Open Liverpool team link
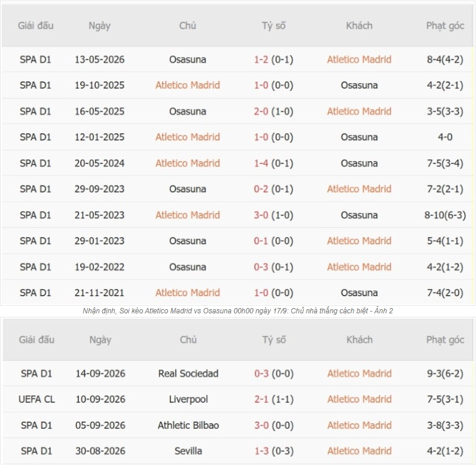This screenshot has height=465, width=476. click(188, 399)
